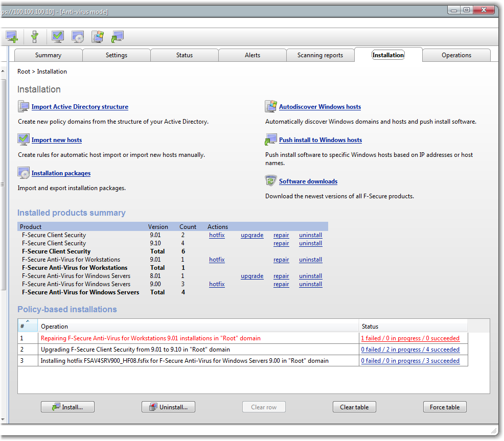This screenshot has width=504, height=441.
Task: Open status '0 failed / 2 in progress / 4 succeeded'
Action: tap(410, 350)
